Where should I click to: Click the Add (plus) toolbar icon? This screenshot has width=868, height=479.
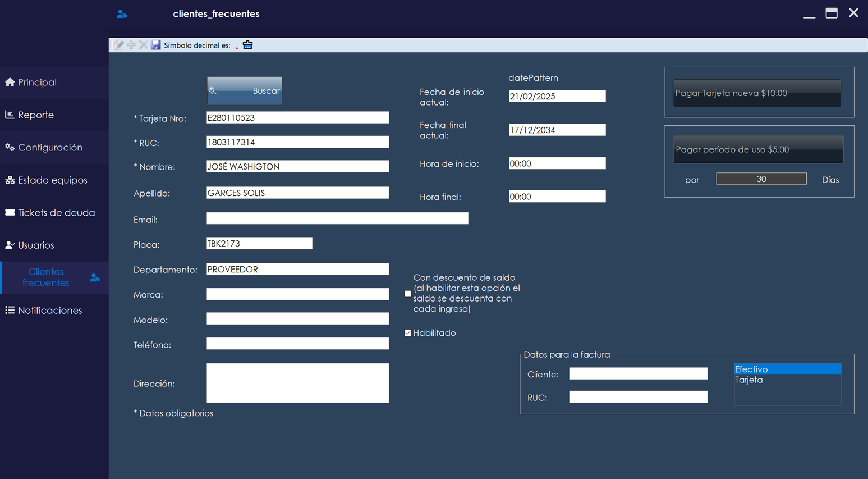(x=131, y=45)
